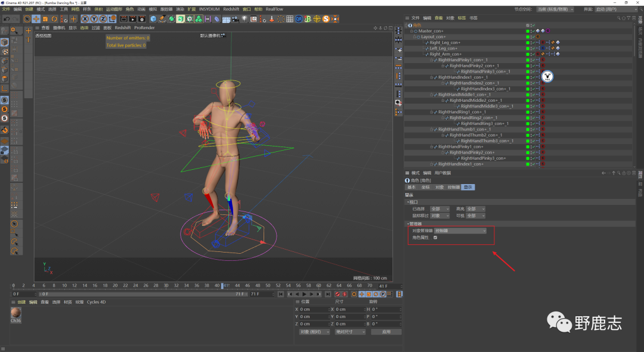
Task: Switch to the 控制器 tab
Action: click(454, 187)
